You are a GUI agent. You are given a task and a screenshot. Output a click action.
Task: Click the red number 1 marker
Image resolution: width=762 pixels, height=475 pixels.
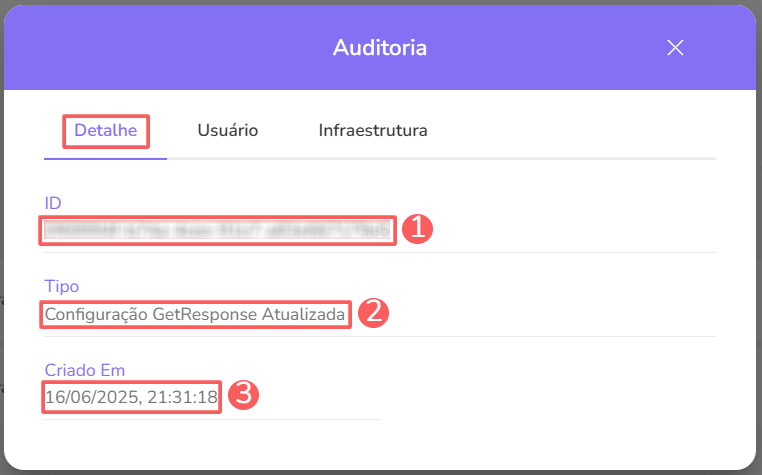tap(417, 229)
